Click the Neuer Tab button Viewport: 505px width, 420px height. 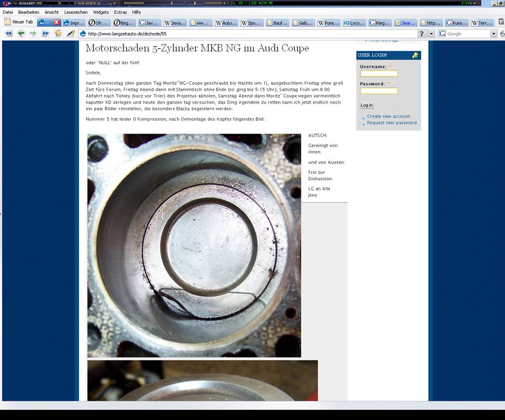[x=19, y=22]
